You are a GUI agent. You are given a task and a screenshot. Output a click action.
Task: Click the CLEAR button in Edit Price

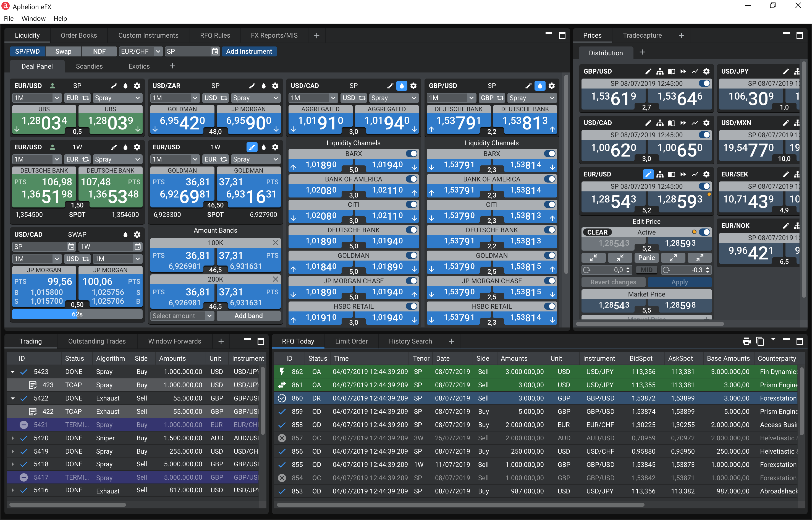click(597, 232)
